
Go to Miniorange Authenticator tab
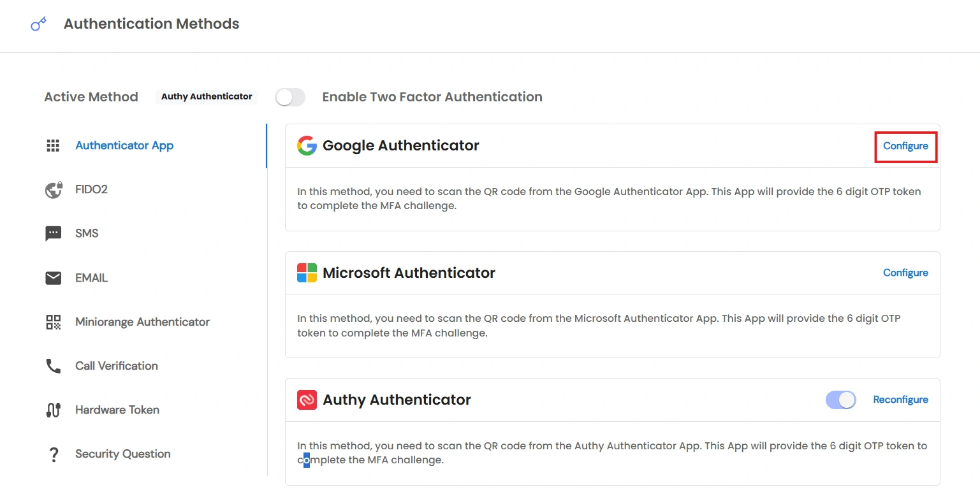click(142, 322)
